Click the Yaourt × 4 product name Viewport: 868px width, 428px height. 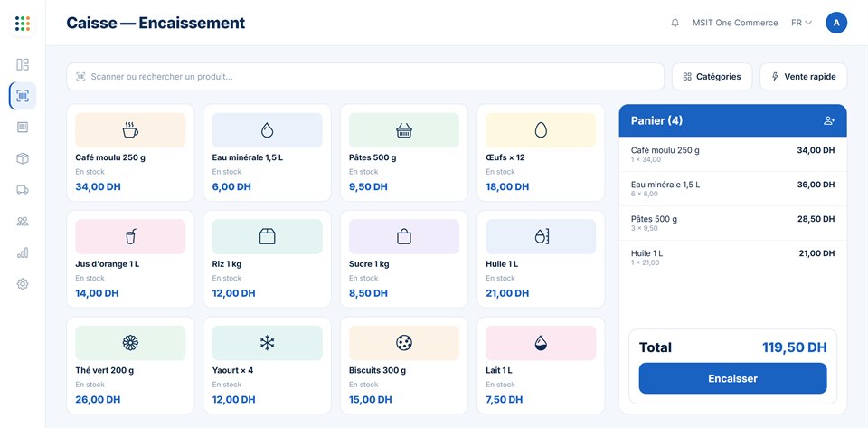coord(232,370)
